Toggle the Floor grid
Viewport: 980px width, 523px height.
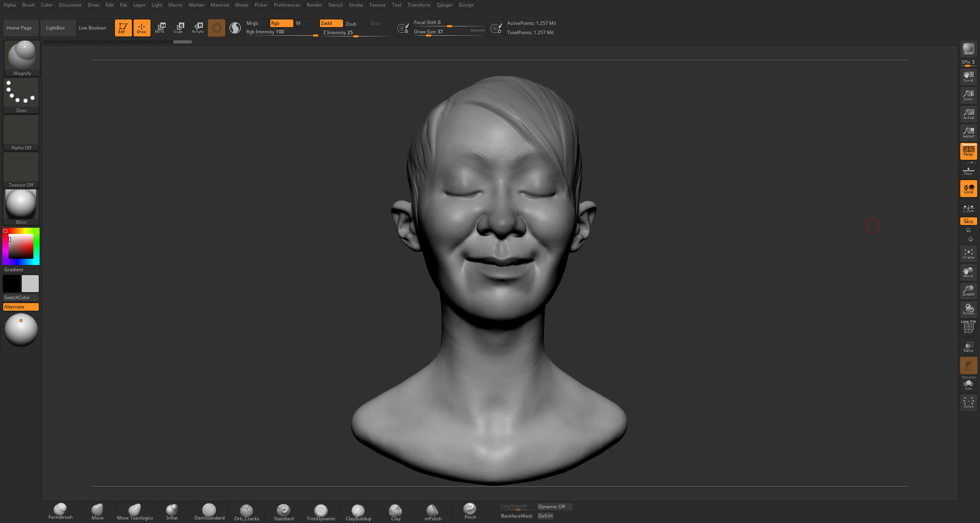(x=968, y=170)
